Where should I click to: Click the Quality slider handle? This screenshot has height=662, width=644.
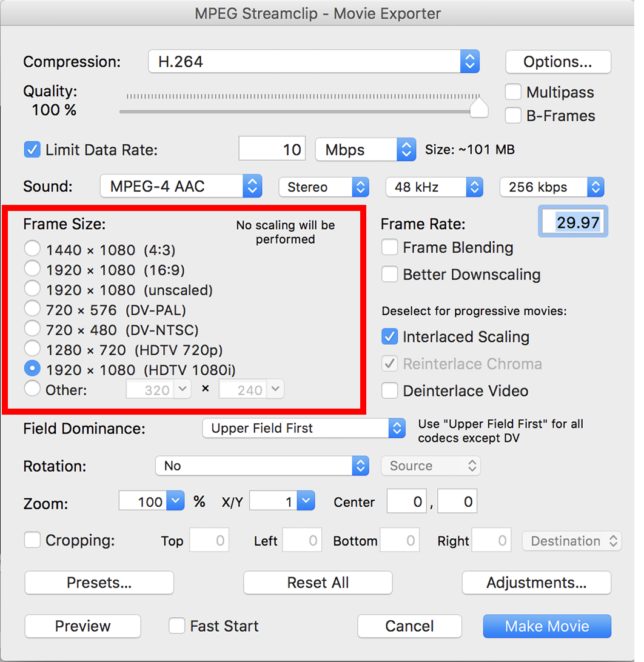point(479,107)
